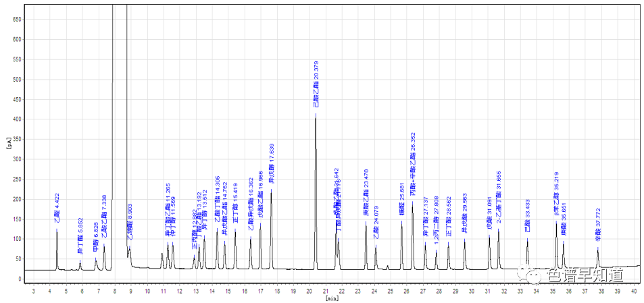This screenshot has height=303, width=644.
Task: Click the 乙缩醛 8.903 peak label
Action: pyautogui.click(x=130, y=221)
